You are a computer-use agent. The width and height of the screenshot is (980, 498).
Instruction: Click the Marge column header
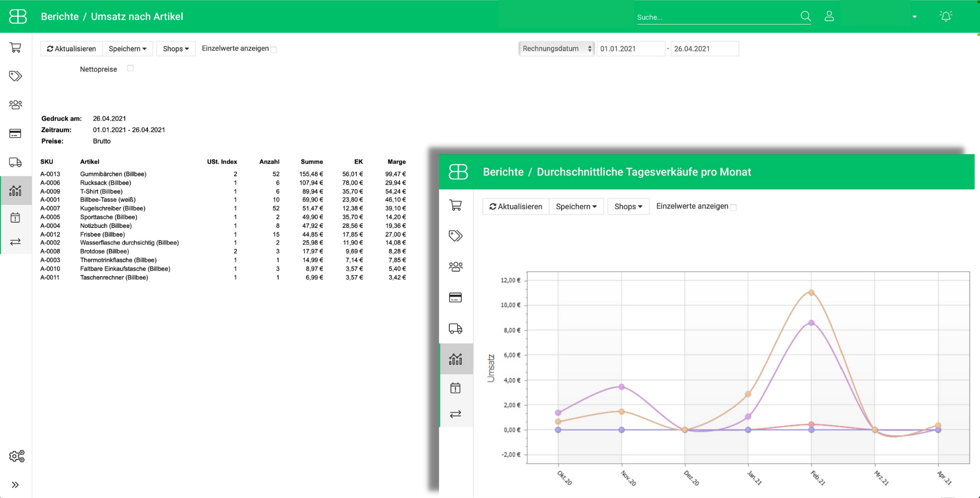pyautogui.click(x=396, y=162)
